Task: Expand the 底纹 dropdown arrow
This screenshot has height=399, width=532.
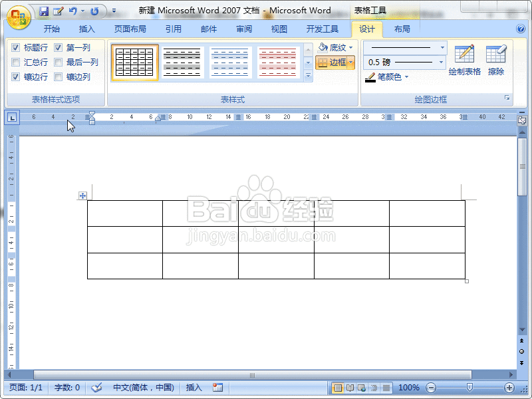Action: 351,47
